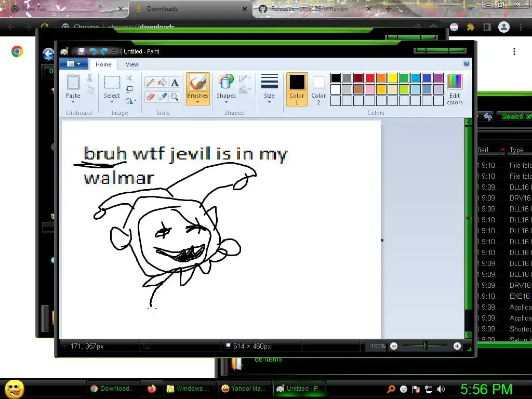Click Chrome extensions puzzle piece icon
Image resolution: width=532 pixels, height=399 pixels.
(470, 27)
